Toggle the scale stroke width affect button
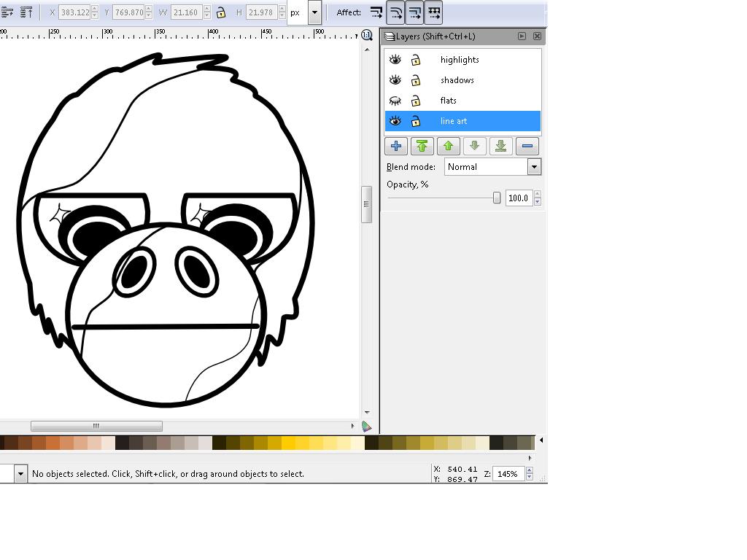This screenshot has height=560, width=747. [x=376, y=12]
